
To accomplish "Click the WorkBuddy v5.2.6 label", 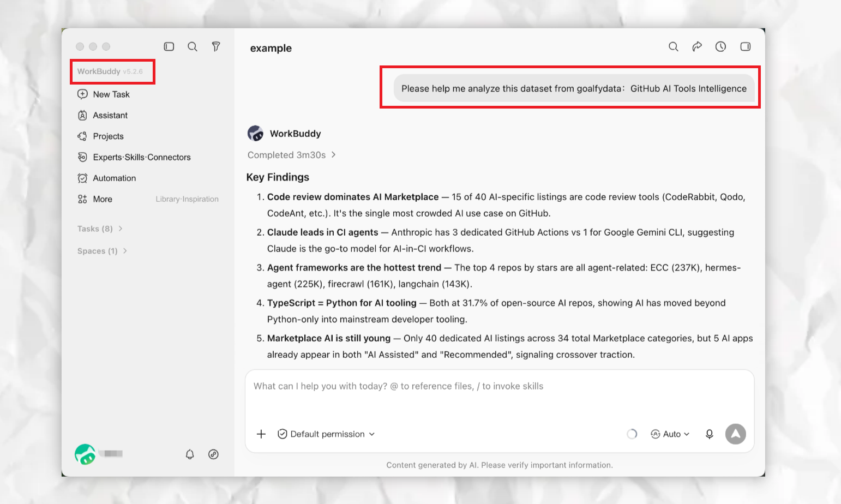I will pos(110,71).
